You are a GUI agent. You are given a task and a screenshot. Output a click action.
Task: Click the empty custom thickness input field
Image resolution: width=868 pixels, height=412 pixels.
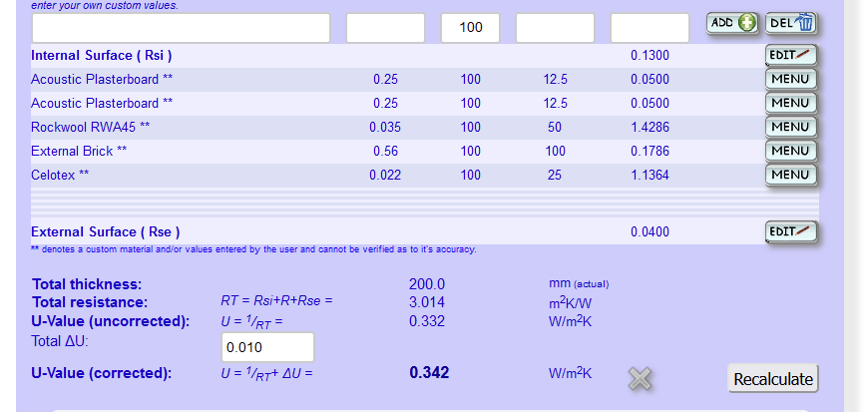[x=555, y=28]
